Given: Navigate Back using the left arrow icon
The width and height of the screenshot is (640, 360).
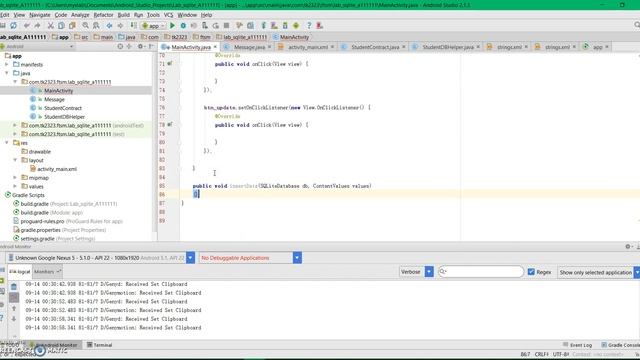Looking at the screenshot, I should 109,26.
